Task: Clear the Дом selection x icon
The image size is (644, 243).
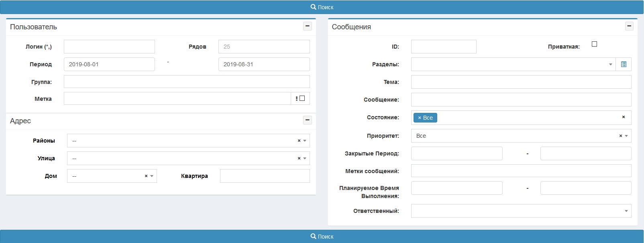Action: pos(146,176)
